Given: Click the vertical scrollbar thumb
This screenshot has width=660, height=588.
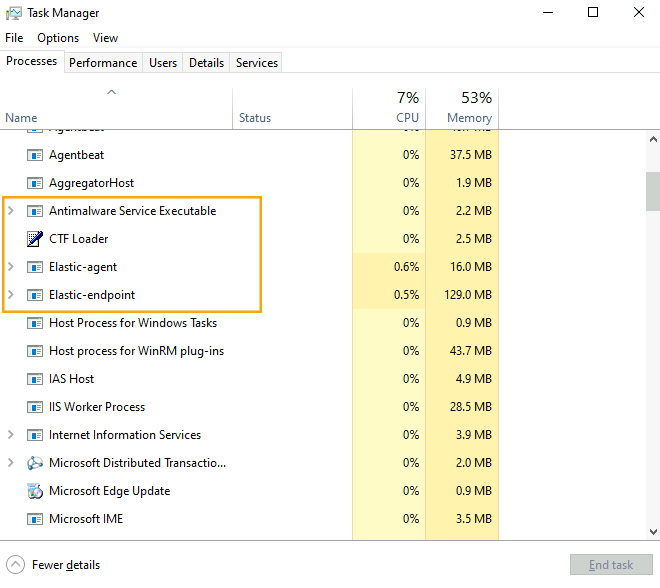Looking at the screenshot, I should click(653, 191).
